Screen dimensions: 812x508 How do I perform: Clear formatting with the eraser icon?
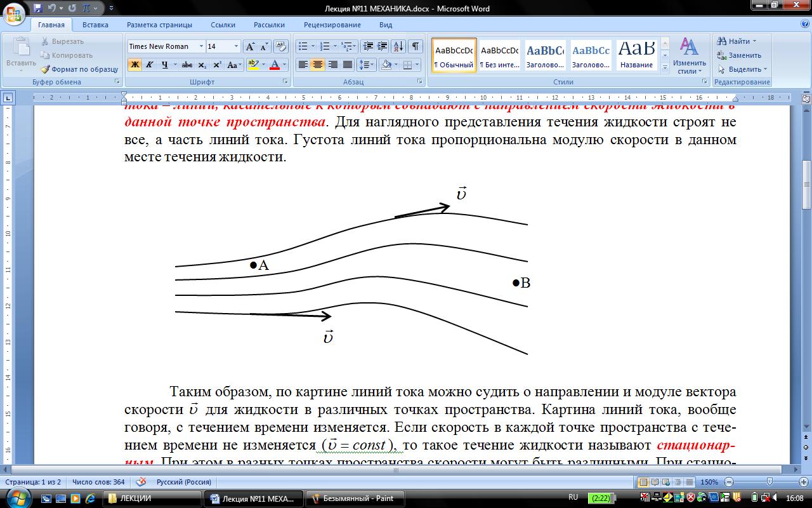tap(281, 46)
